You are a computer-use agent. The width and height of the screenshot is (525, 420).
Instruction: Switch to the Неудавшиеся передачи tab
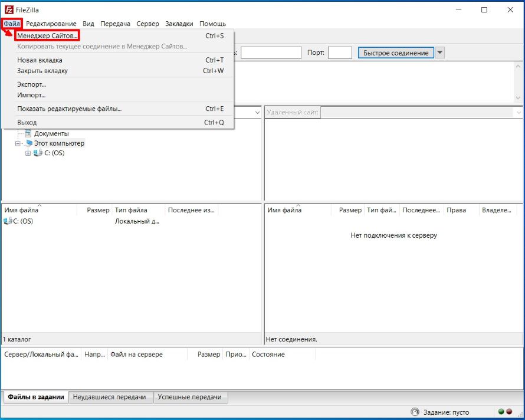tap(109, 397)
